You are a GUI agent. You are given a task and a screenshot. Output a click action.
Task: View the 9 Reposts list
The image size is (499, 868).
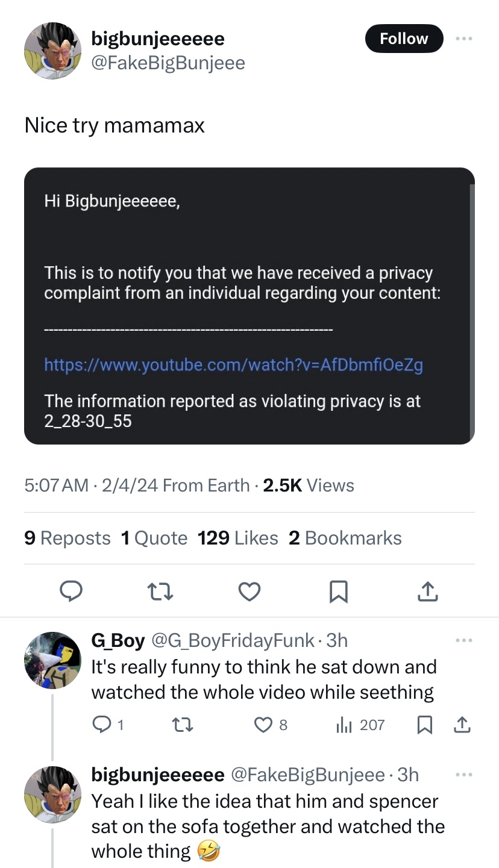pyautogui.click(x=67, y=538)
